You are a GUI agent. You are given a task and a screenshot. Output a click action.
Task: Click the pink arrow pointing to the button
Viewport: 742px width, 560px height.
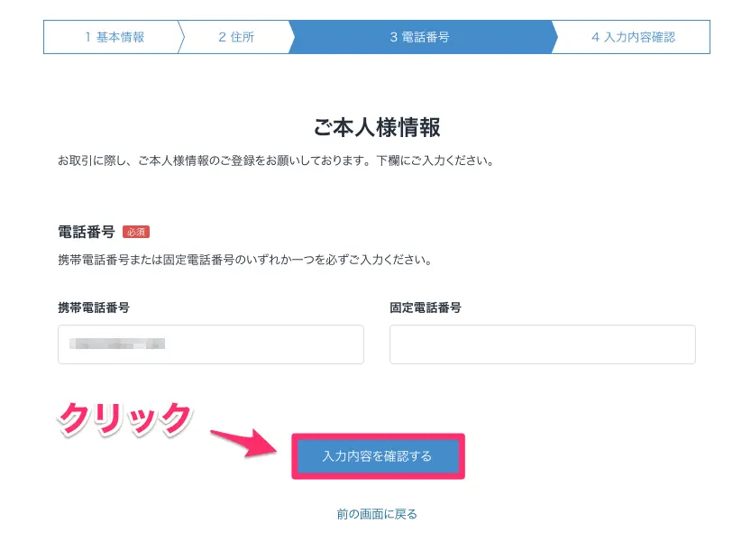pyautogui.click(x=243, y=443)
